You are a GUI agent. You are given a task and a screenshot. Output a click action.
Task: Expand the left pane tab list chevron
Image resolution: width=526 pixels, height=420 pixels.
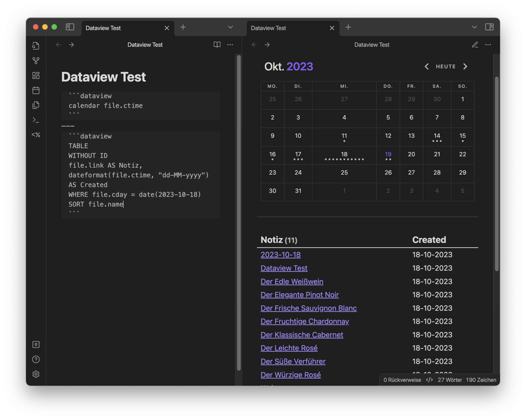click(230, 27)
